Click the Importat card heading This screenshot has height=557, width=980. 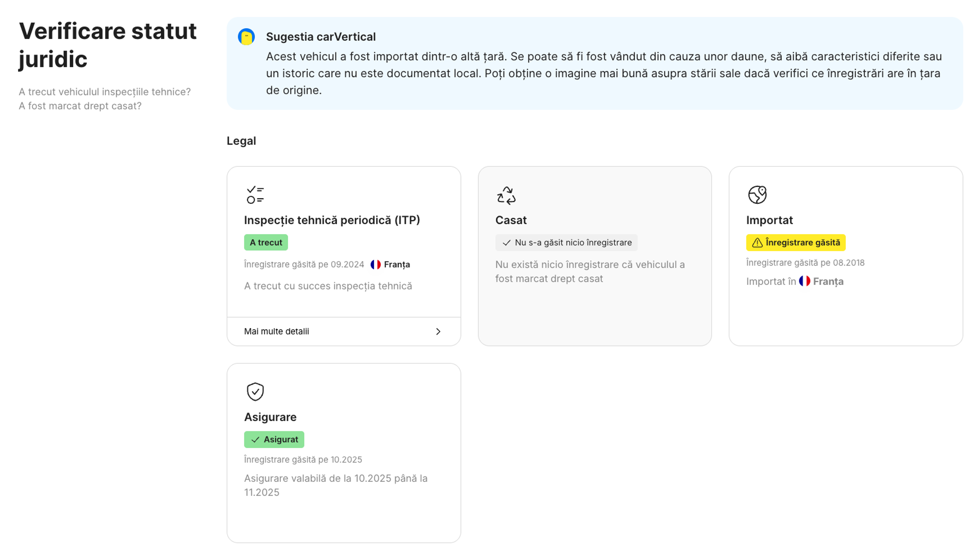tap(769, 220)
